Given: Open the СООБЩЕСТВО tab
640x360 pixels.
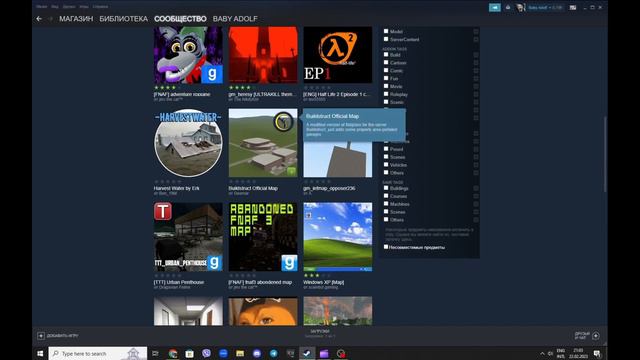Looking at the screenshot, I should pos(180,19).
